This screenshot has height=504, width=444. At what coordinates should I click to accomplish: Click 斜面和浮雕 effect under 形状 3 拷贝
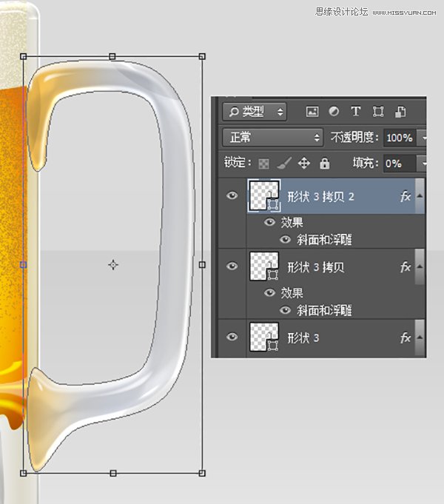coord(324,311)
